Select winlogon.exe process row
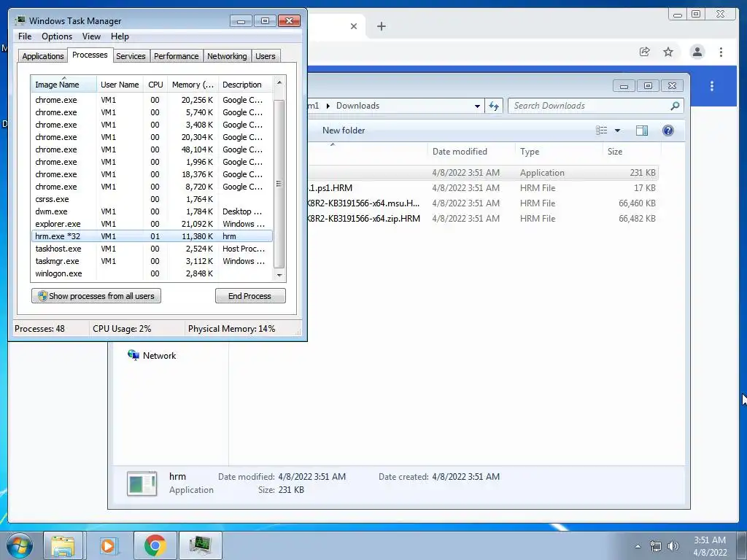Image resolution: width=747 pixels, height=560 pixels. pos(152,273)
